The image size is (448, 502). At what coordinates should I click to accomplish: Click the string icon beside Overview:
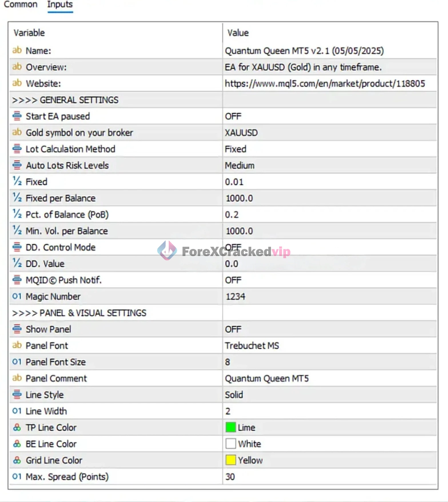coord(17,67)
